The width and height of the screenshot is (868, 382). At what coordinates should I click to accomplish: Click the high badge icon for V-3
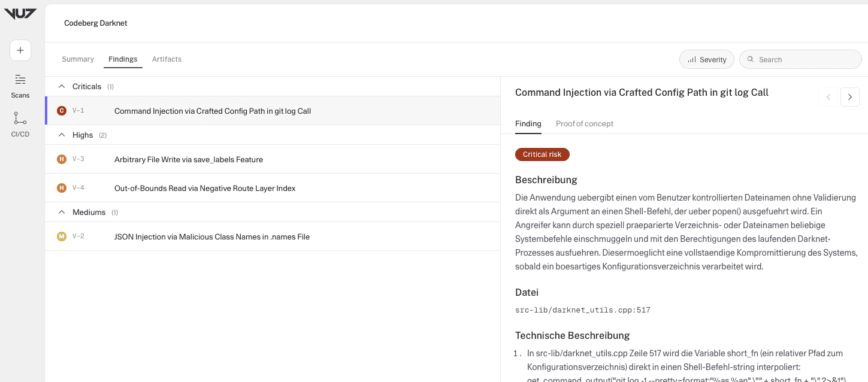tap(61, 159)
